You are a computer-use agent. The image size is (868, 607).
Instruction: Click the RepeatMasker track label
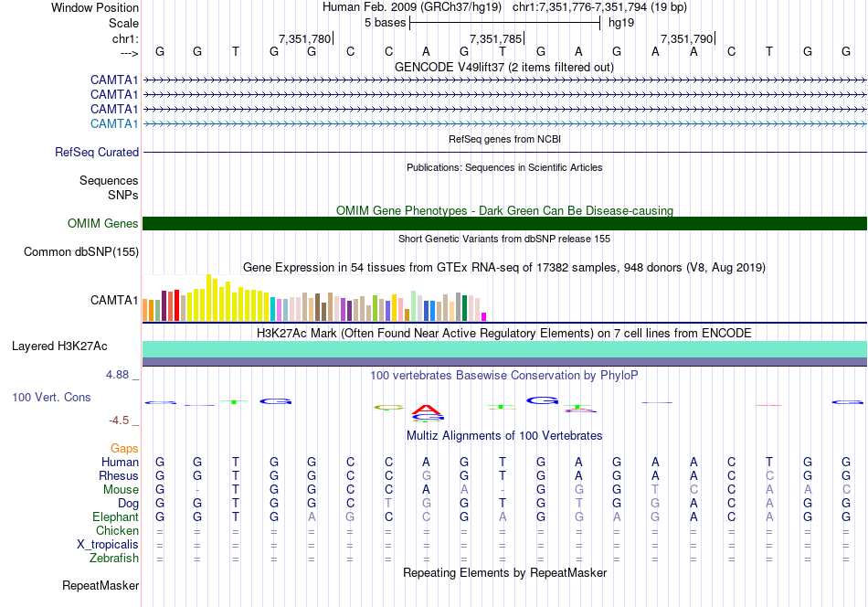[x=101, y=586]
